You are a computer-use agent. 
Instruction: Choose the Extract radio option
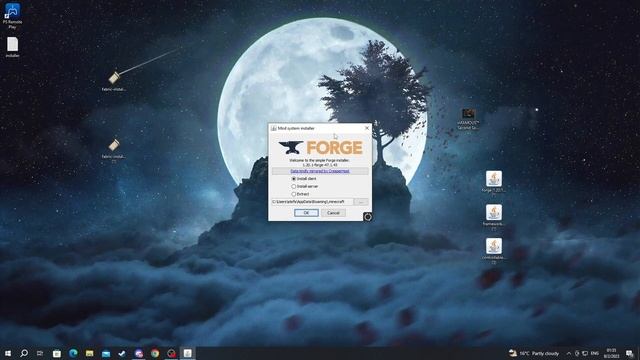click(293, 194)
